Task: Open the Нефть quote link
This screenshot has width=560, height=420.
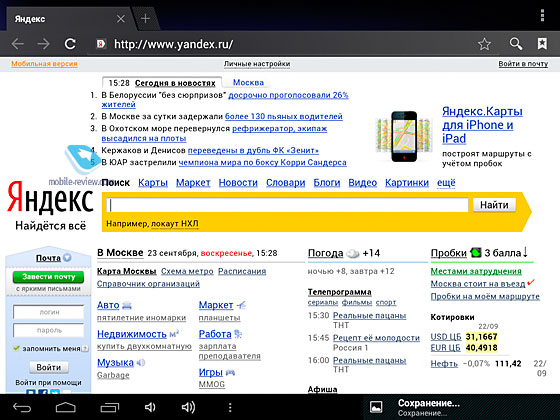Action: [x=444, y=364]
